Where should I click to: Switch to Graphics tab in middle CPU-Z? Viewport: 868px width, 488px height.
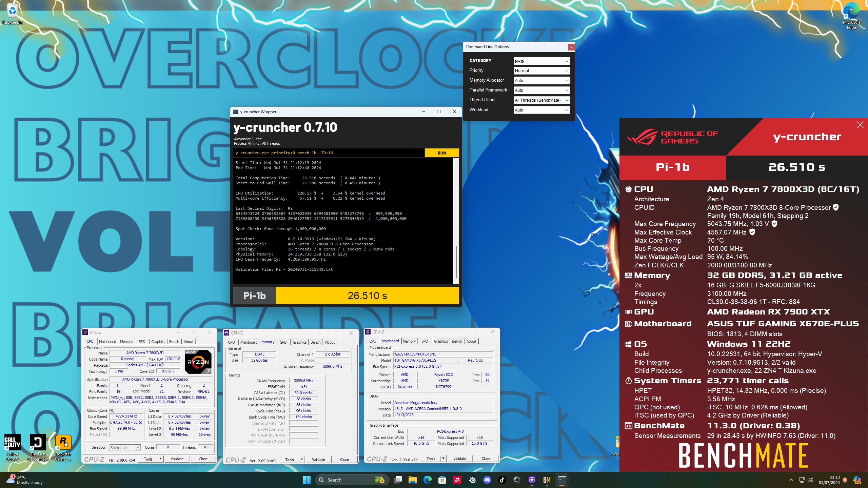[x=299, y=342]
